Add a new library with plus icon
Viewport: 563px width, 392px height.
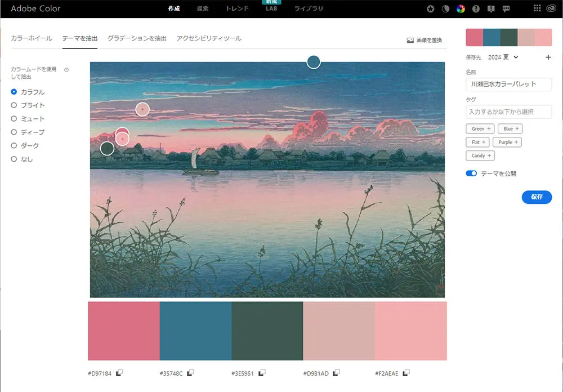pyautogui.click(x=548, y=57)
